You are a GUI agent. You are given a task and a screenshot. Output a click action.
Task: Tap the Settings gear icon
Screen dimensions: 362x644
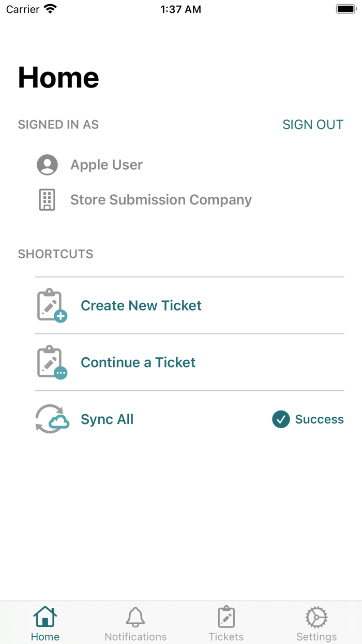coord(316,617)
